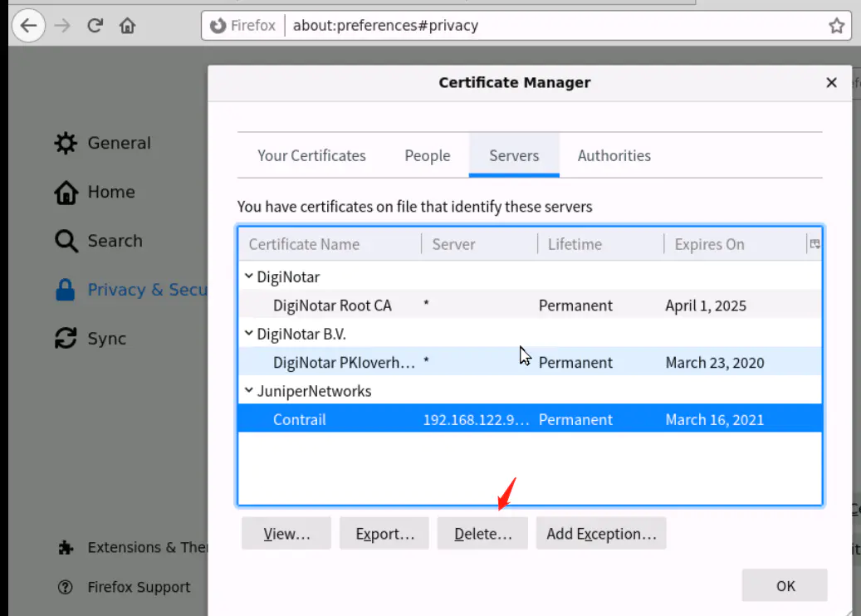
Task: Bookmark this page with the star icon
Action: coord(836,25)
